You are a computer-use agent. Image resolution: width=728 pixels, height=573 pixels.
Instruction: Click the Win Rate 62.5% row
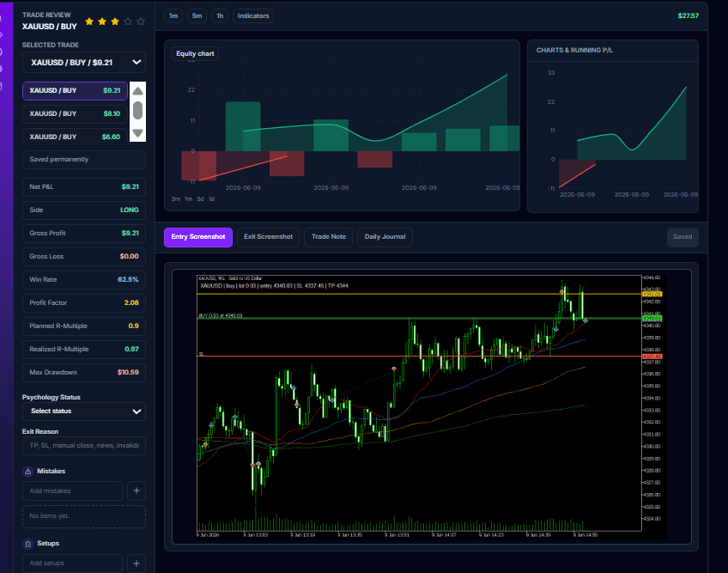84,280
